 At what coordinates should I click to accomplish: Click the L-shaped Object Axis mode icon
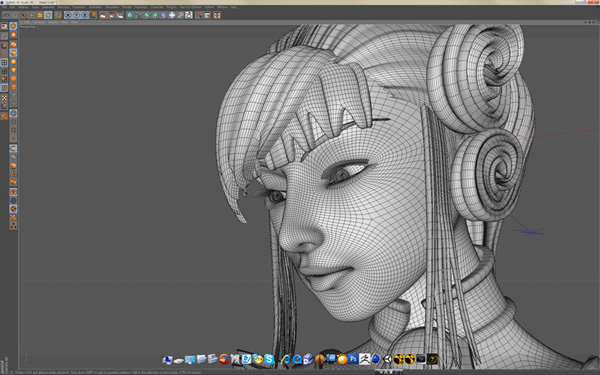4,54
